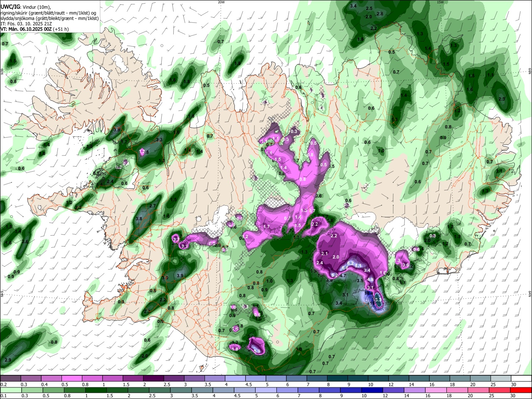Click the '10' label in the lower legend row
The image size is (532, 399).
pos(364,396)
